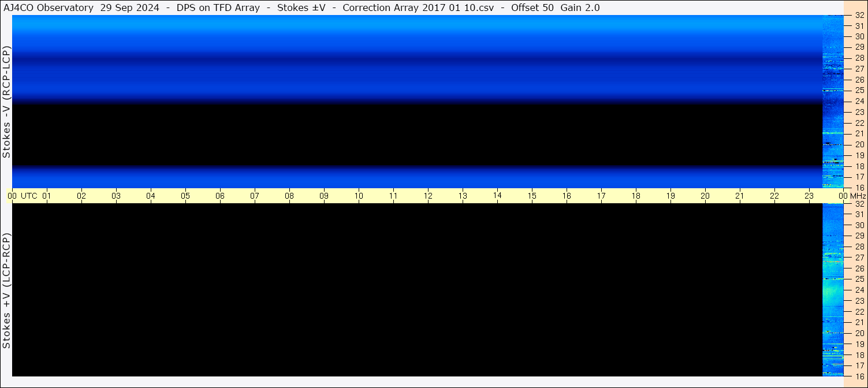The height and width of the screenshot is (388, 868).
Task: Click the Stokes -V (RCP-LCP) axis label
Action: pyautogui.click(x=6, y=101)
